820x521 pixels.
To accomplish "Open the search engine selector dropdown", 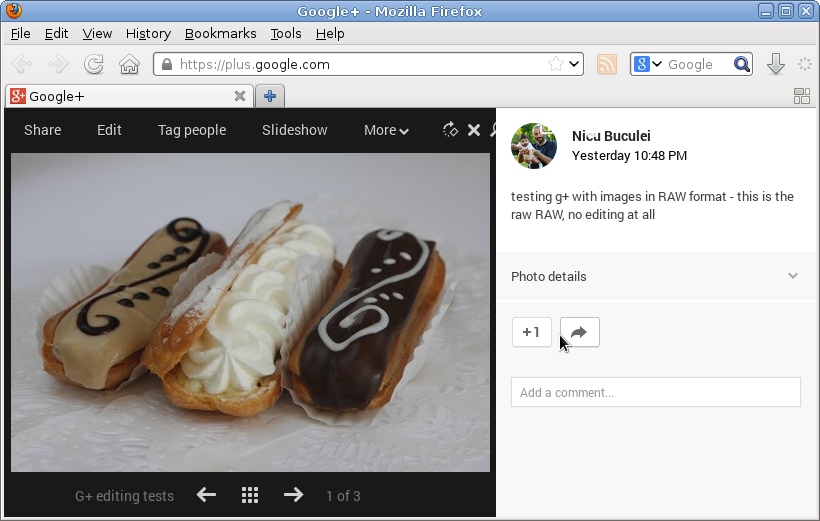I will click(648, 64).
